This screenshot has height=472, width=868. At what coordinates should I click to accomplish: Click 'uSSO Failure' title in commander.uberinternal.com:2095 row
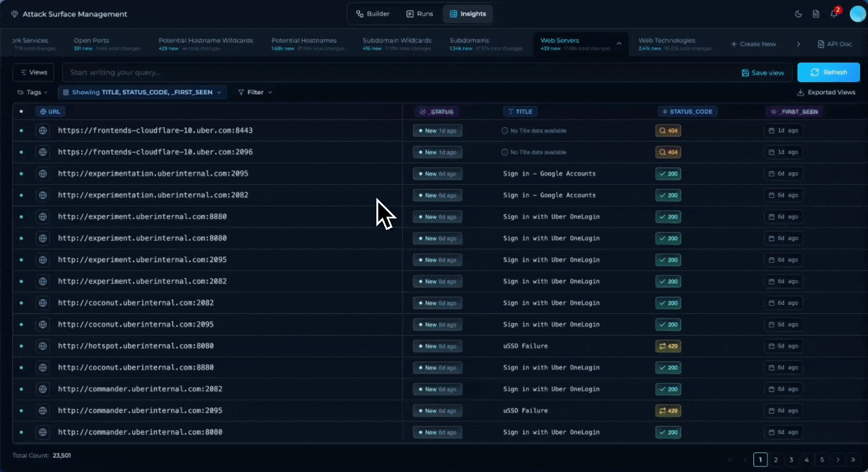pyautogui.click(x=525, y=411)
